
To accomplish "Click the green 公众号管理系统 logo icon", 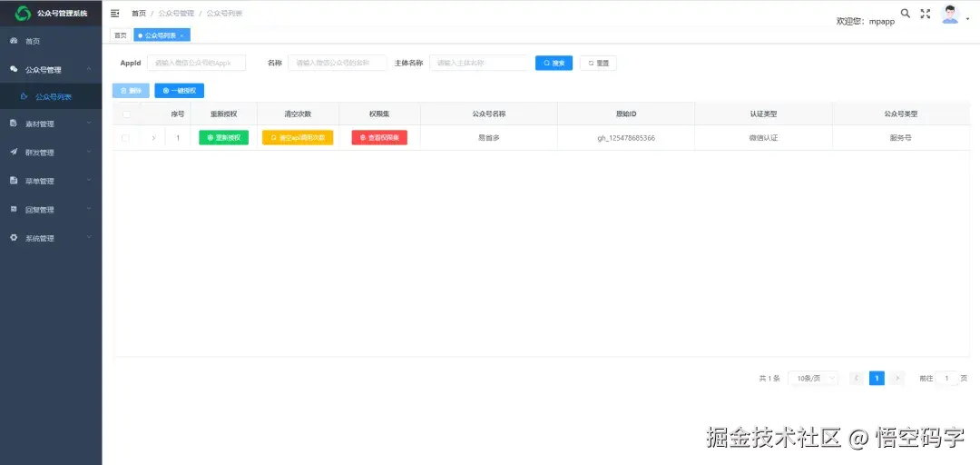I will tap(23, 13).
